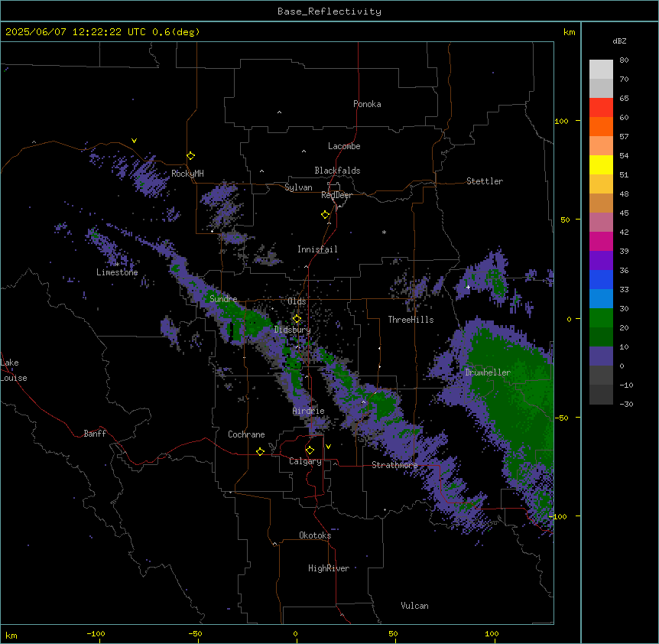Click the -30 value on dBZ legend
This screenshot has height=644, width=659.
click(626, 405)
